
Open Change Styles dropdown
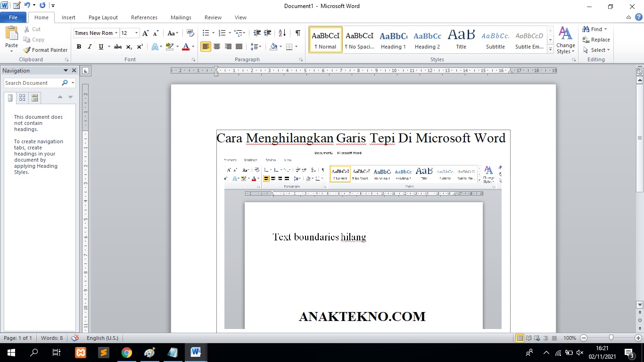[x=565, y=41]
